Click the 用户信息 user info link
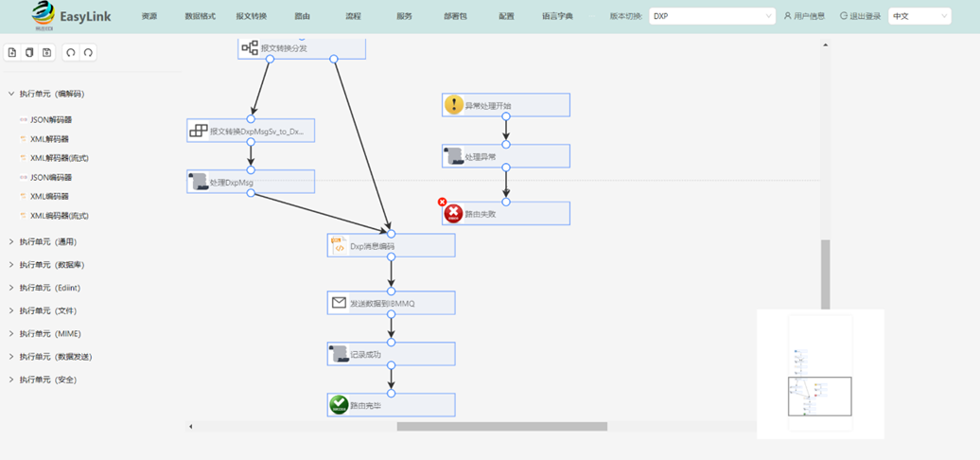Image resolution: width=980 pixels, height=460 pixels. point(804,16)
